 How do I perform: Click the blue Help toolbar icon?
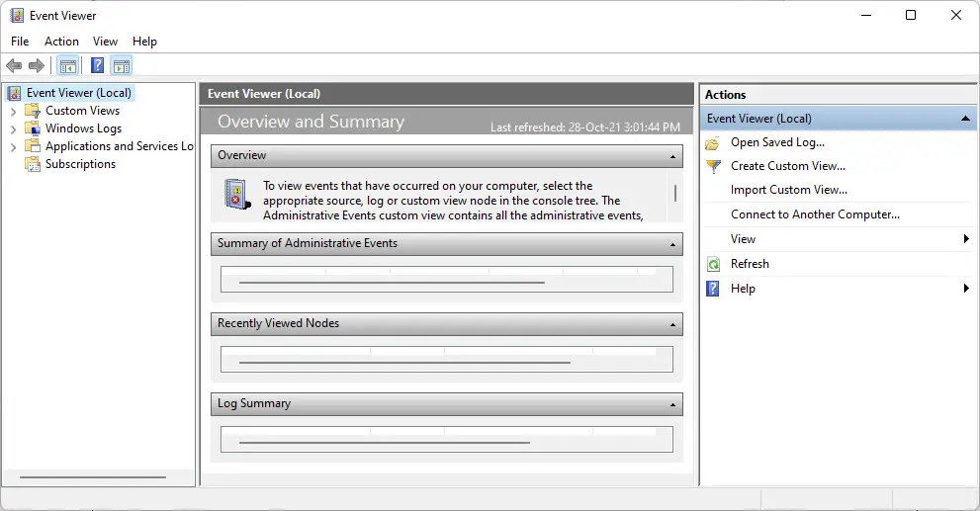pos(98,65)
